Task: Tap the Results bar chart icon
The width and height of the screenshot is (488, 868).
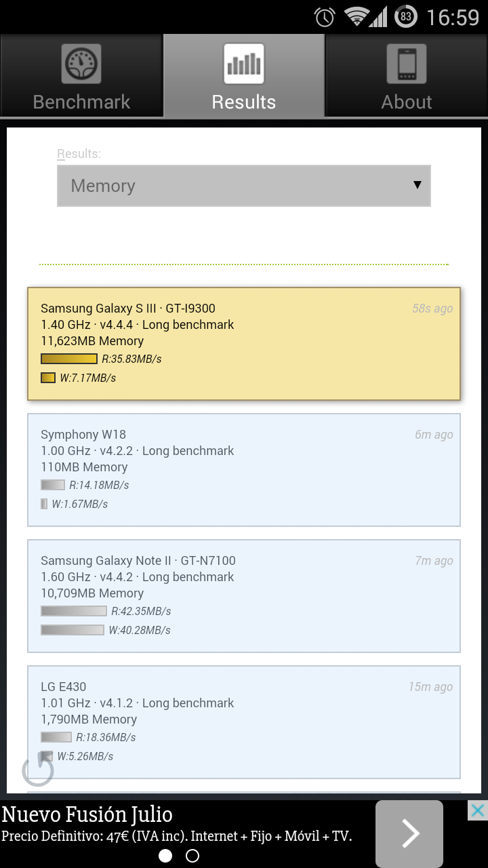Action: [x=244, y=64]
